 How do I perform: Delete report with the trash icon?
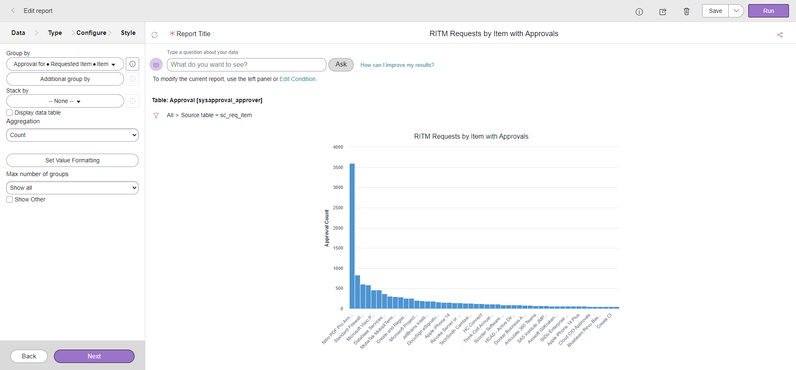[686, 12]
